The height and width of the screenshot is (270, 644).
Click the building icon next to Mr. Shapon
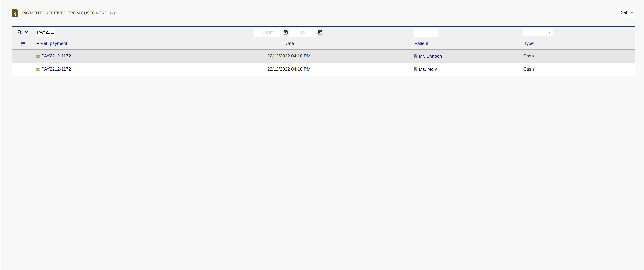coord(415,56)
